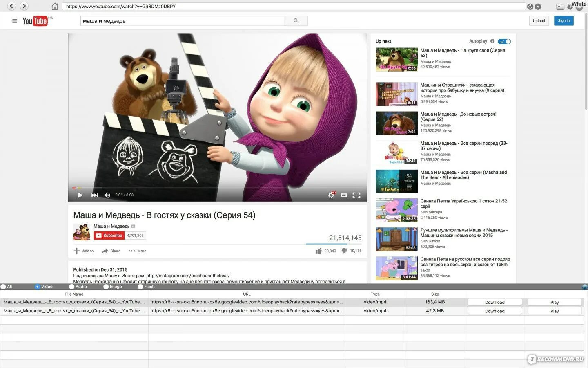Dislike the video with thumbs down
588x368 pixels.
tap(344, 251)
